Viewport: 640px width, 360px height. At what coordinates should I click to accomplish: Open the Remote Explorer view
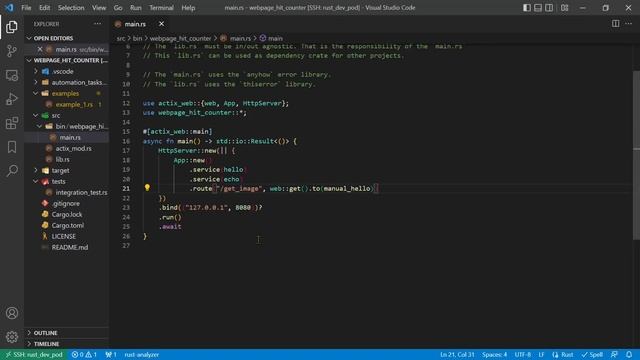12,75
